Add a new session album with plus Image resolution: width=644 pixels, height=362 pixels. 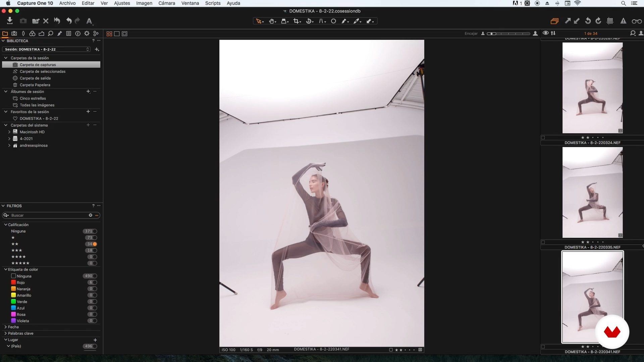pos(88,92)
